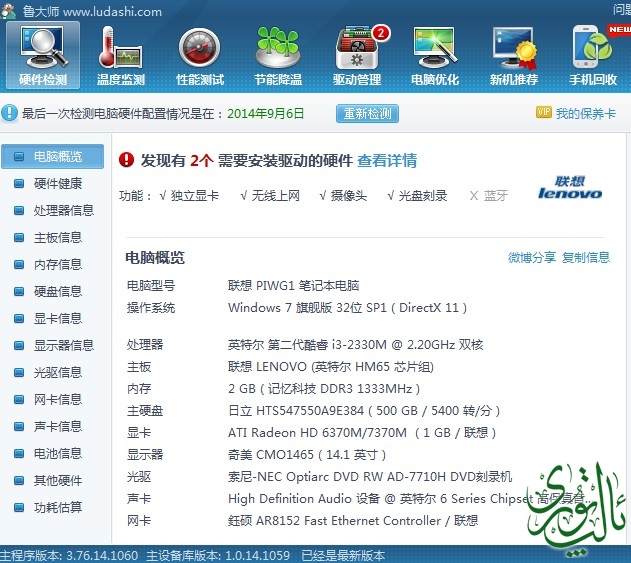Click the 2014年9月6日 detection date
The height and width of the screenshot is (563, 631).
tap(266, 113)
